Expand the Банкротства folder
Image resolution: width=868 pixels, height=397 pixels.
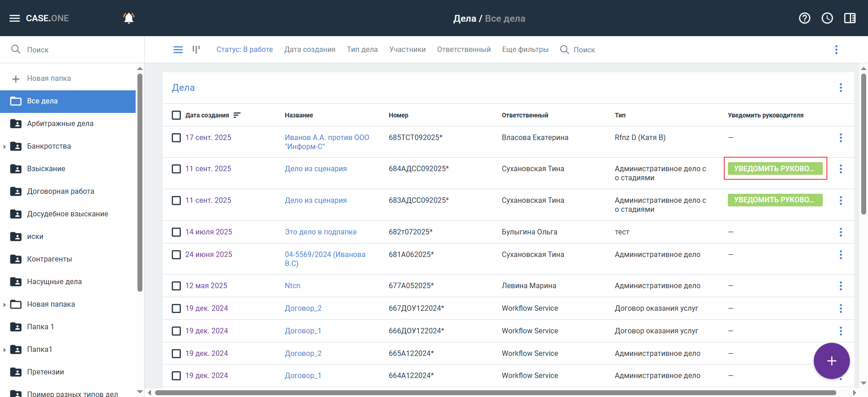[x=5, y=146]
